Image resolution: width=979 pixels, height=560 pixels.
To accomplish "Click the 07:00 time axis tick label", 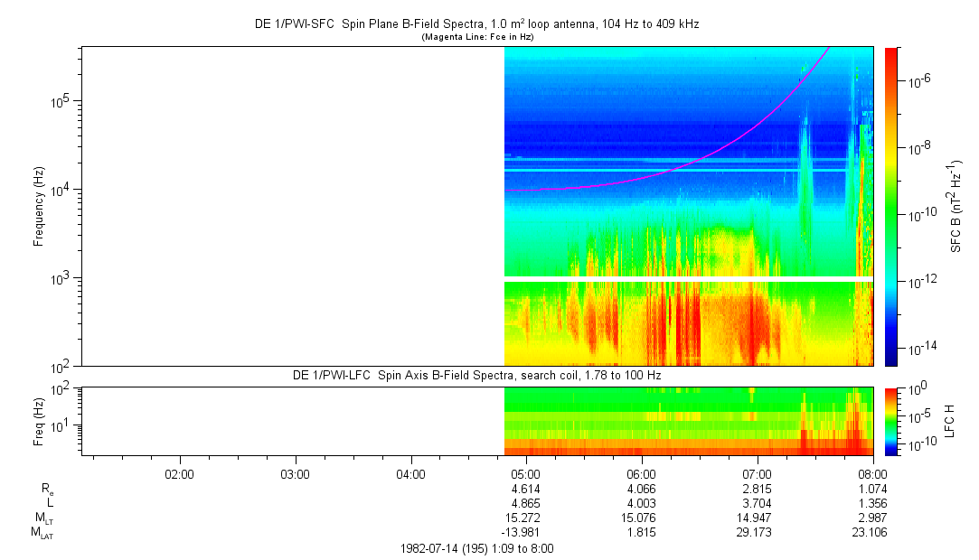I will click(757, 472).
